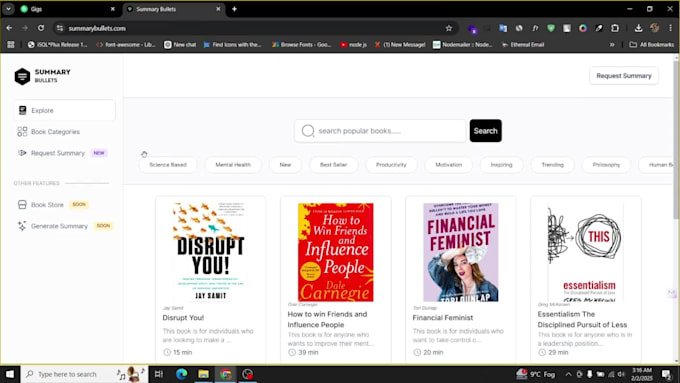Image resolution: width=680 pixels, height=383 pixels.
Task: Open File Explorer from taskbar
Action: tap(203, 374)
